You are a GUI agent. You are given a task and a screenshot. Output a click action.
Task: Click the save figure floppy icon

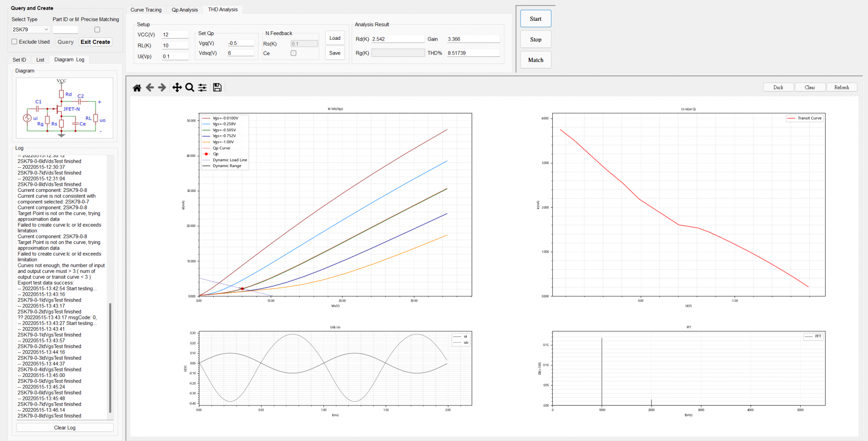coord(217,88)
